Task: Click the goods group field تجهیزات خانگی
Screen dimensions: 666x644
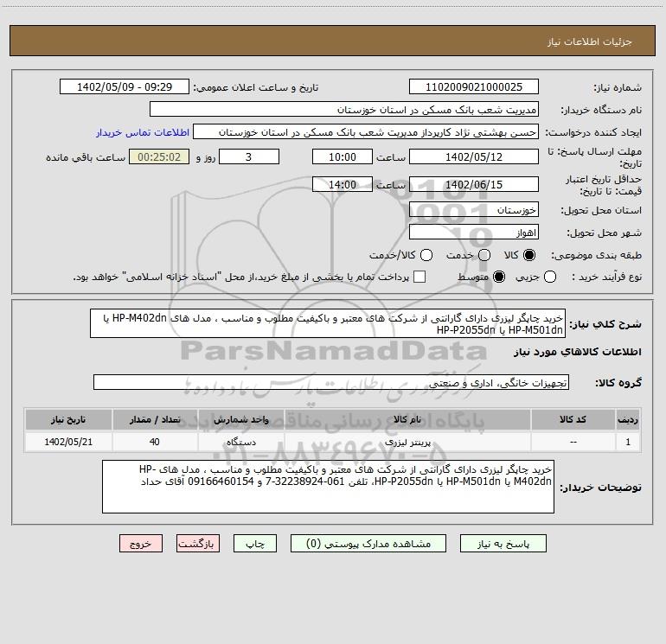Action: click(x=331, y=382)
